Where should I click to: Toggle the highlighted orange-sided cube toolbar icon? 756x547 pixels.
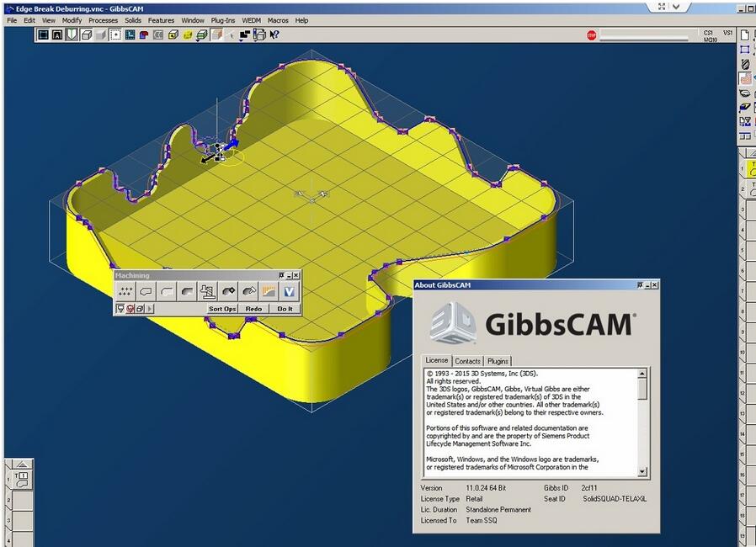[x=217, y=35]
